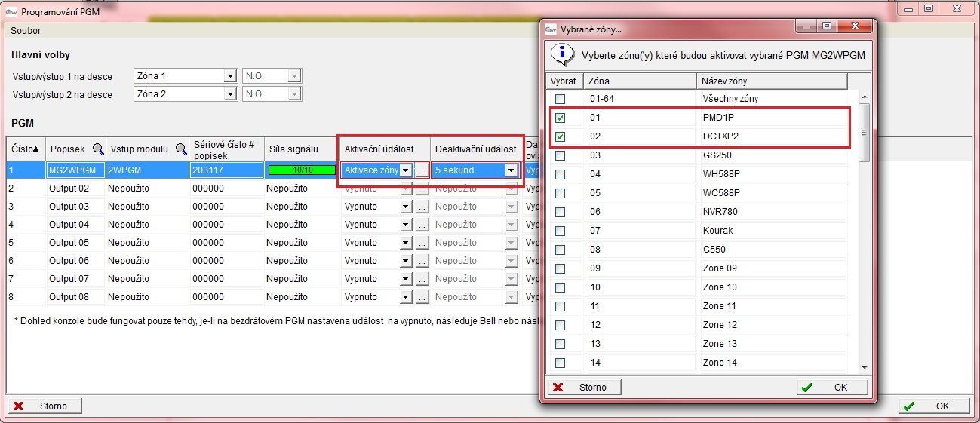Uncheck zone 01 PMD1P checkbox

(560, 118)
